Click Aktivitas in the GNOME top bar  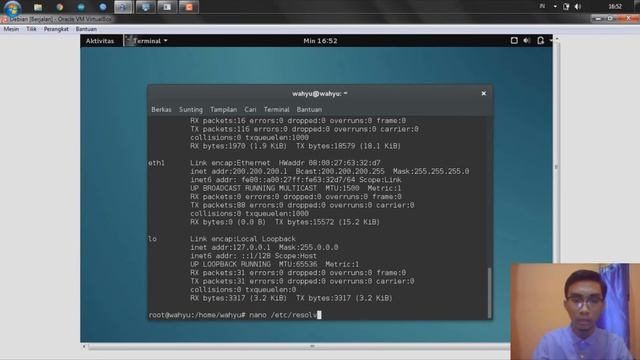click(x=100, y=41)
